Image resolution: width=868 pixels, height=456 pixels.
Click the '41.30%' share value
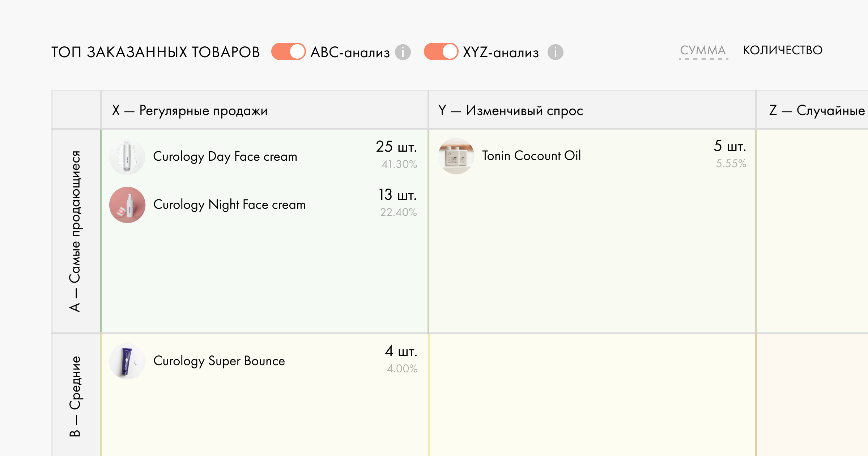[399, 164]
